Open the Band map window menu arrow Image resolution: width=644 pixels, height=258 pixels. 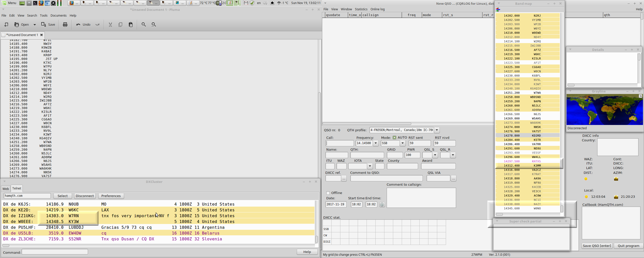coord(499,3)
